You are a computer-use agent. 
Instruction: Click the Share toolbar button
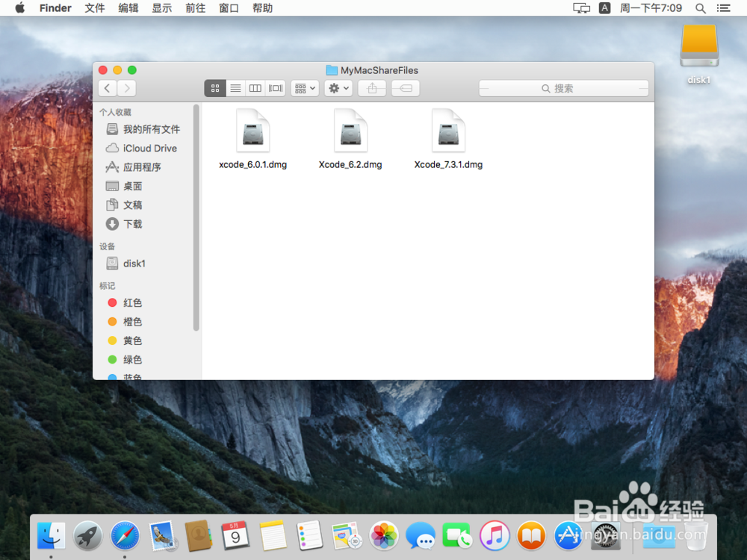(x=372, y=88)
